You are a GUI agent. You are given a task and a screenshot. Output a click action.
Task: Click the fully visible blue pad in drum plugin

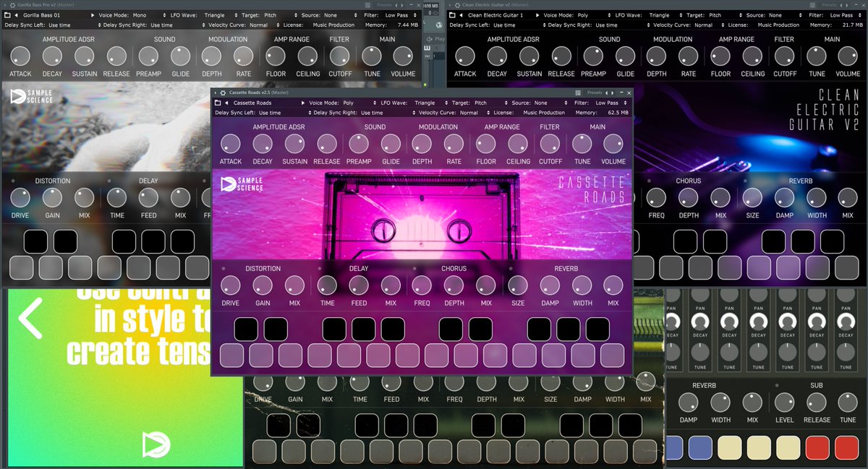[699, 448]
